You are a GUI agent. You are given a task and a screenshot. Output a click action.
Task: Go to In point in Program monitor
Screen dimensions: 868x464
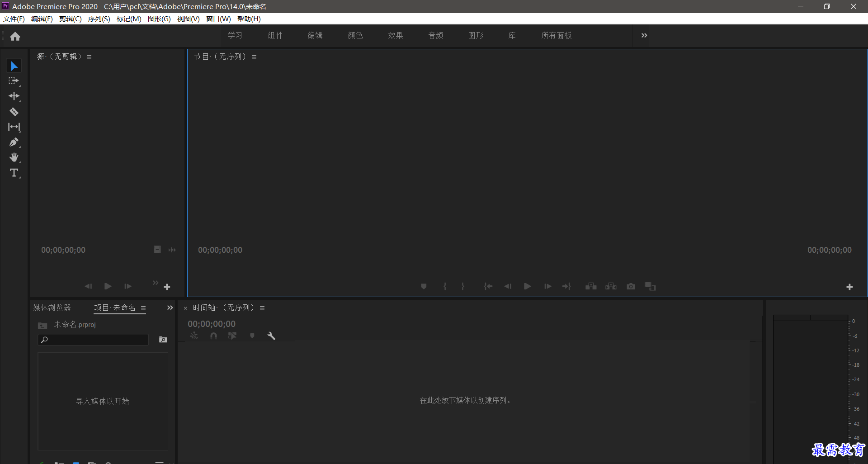pos(488,286)
